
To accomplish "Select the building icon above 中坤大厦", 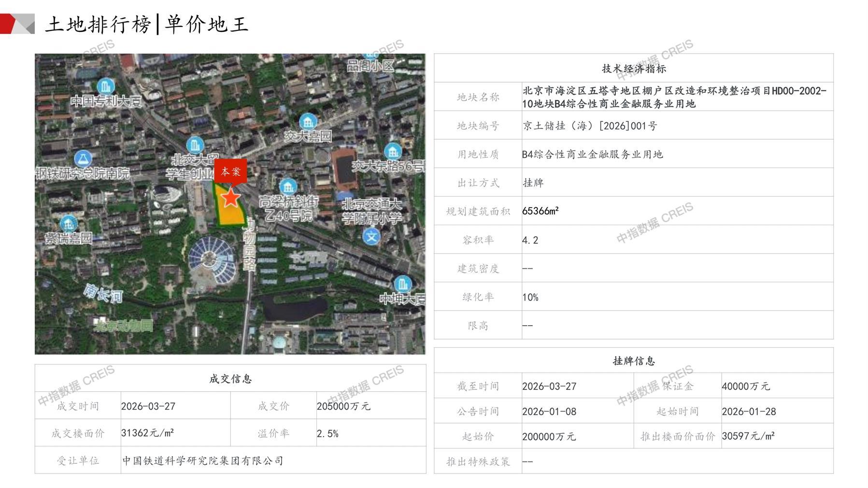I will click(402, 283).
